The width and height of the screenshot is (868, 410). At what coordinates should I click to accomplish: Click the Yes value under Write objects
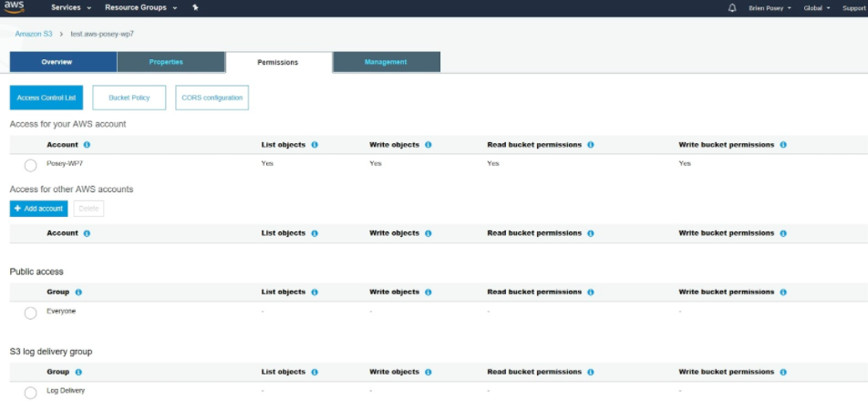[376, 164]
